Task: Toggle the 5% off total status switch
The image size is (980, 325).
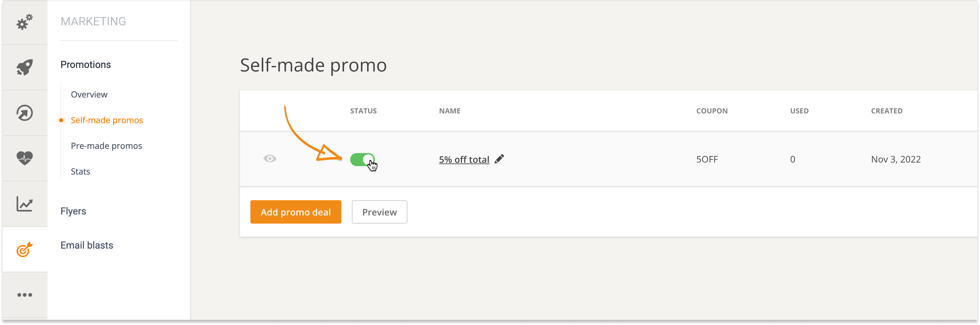Action: (x=363, y=160)
